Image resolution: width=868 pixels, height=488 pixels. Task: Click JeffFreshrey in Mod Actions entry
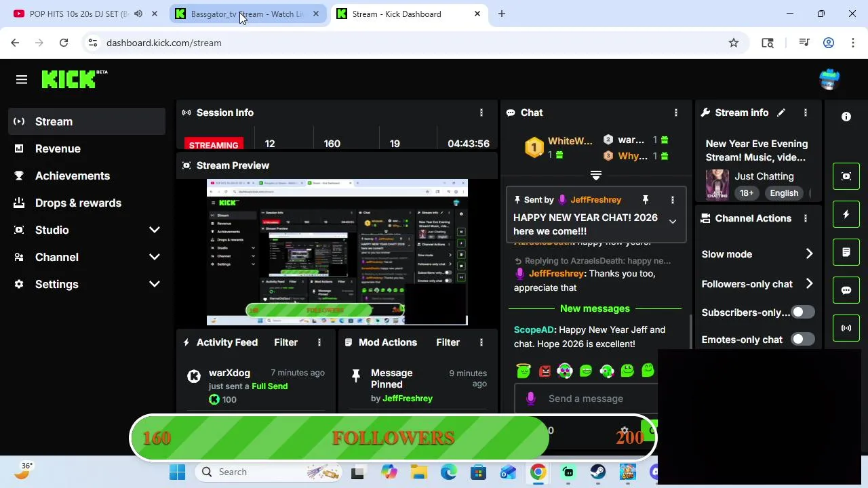408,398
